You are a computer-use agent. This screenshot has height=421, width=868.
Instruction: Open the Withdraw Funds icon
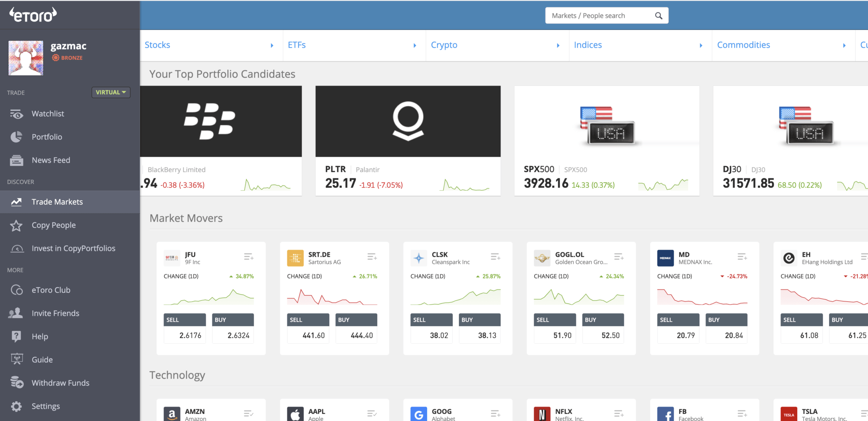17,382
